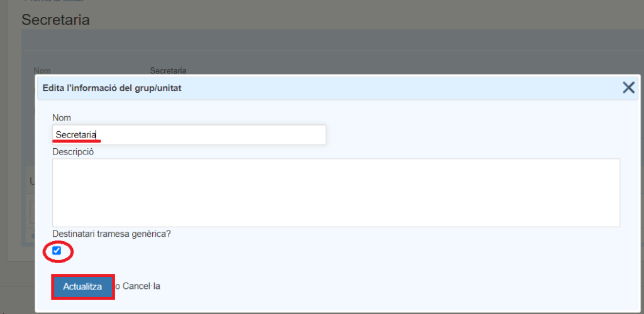644x314 pixels.
Task: Click the Secretaria value behind the dialog
Action: 168,70
